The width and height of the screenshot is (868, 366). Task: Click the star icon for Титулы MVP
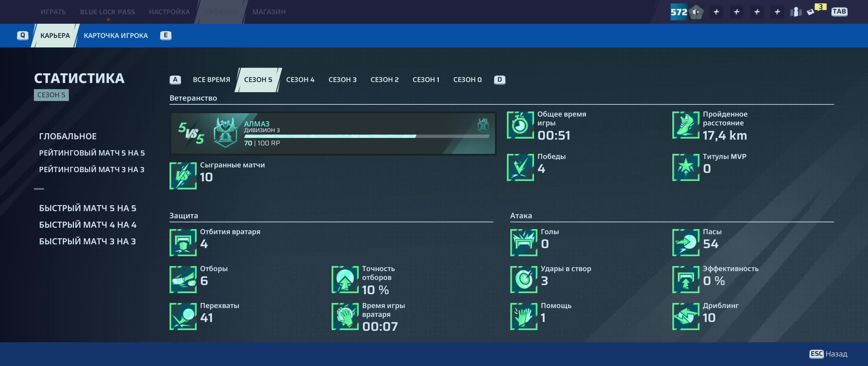686,167
